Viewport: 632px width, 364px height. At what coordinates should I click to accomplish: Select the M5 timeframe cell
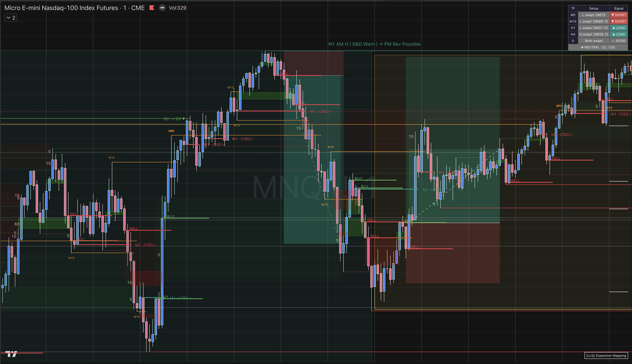tap(573, 15)
